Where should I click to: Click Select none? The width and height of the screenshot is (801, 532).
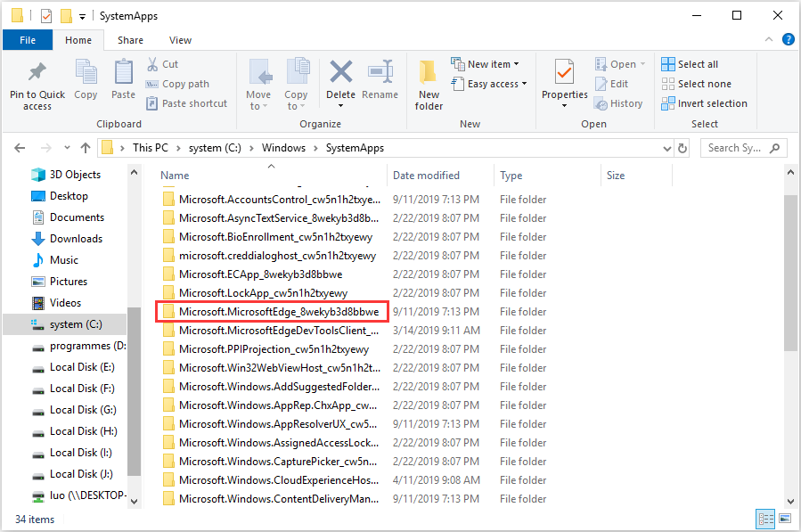(696, 84)
